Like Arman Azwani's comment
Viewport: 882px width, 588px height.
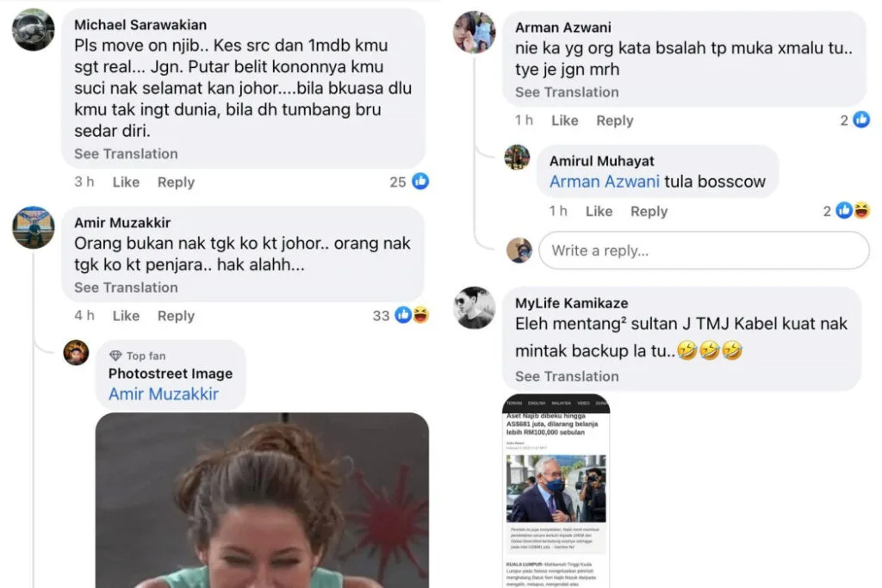(564, 121)
